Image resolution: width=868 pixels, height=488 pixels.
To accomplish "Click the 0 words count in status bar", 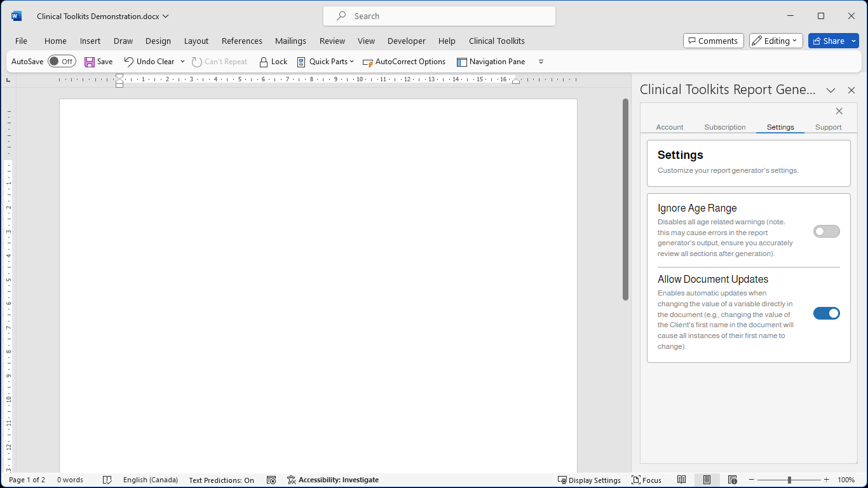I will click(x=70, y=480).
